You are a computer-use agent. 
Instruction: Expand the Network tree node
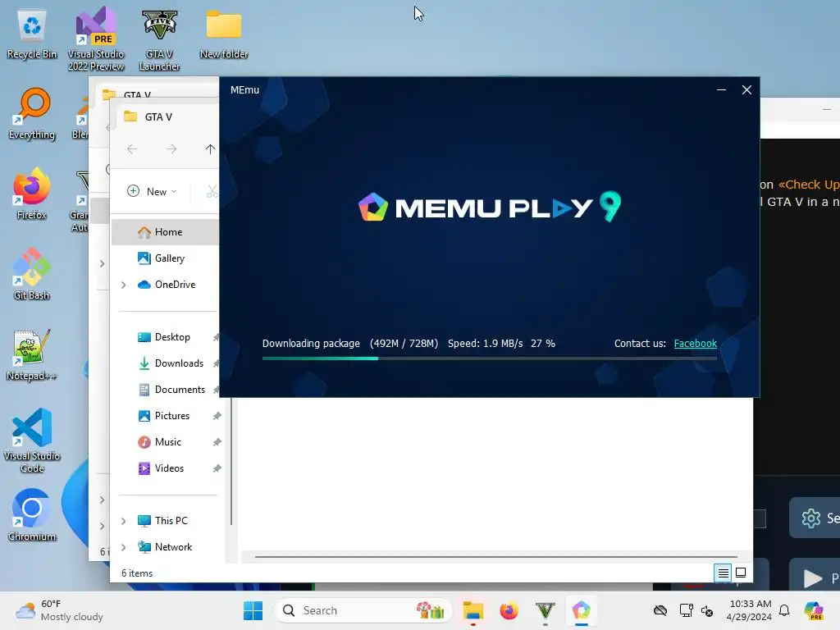pos(124,547)
